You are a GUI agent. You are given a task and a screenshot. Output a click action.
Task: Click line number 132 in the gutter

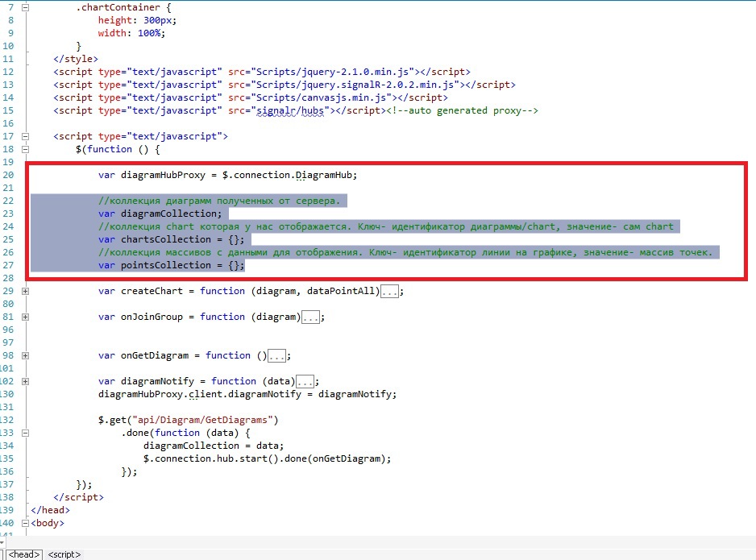tap(7, 420)
